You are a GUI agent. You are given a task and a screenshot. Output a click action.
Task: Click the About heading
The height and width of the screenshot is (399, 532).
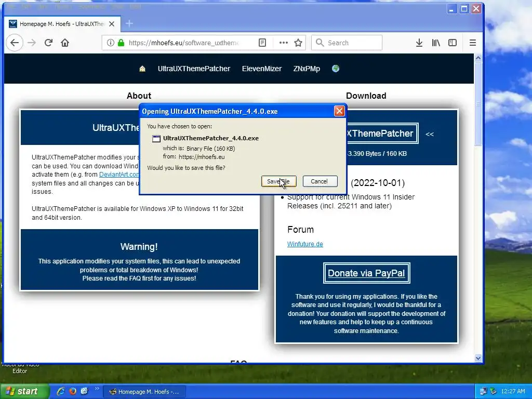(x=139, y=96)
